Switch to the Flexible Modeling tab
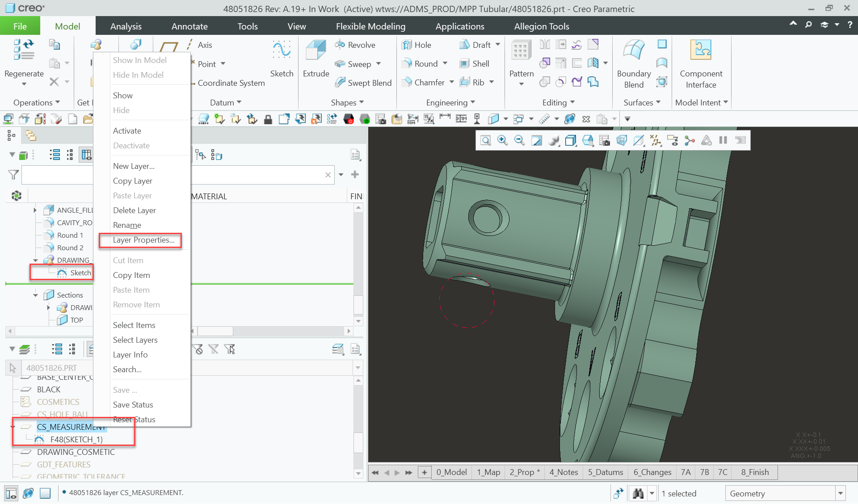This screenshot has width=858, height=504. pyautogui.click(x=370, y=26)
